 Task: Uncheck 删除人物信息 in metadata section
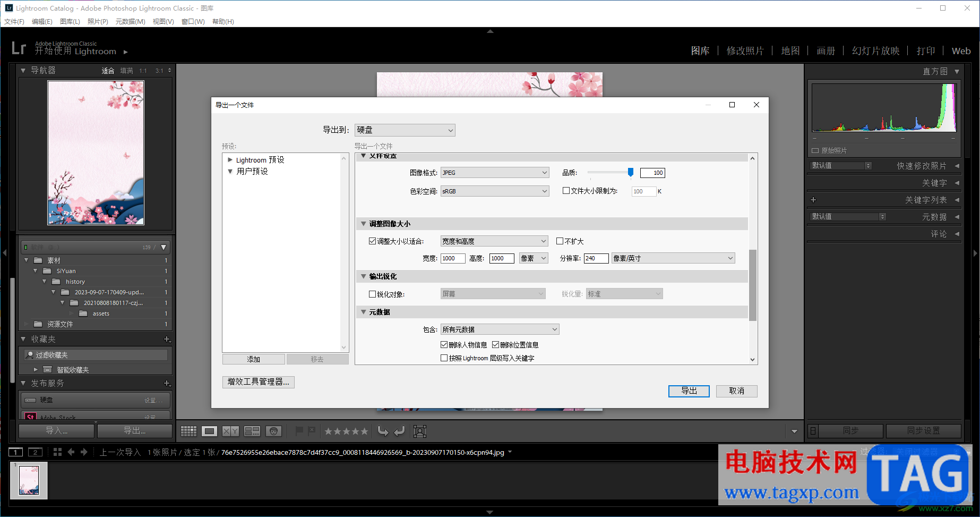[x=444, y=344]
